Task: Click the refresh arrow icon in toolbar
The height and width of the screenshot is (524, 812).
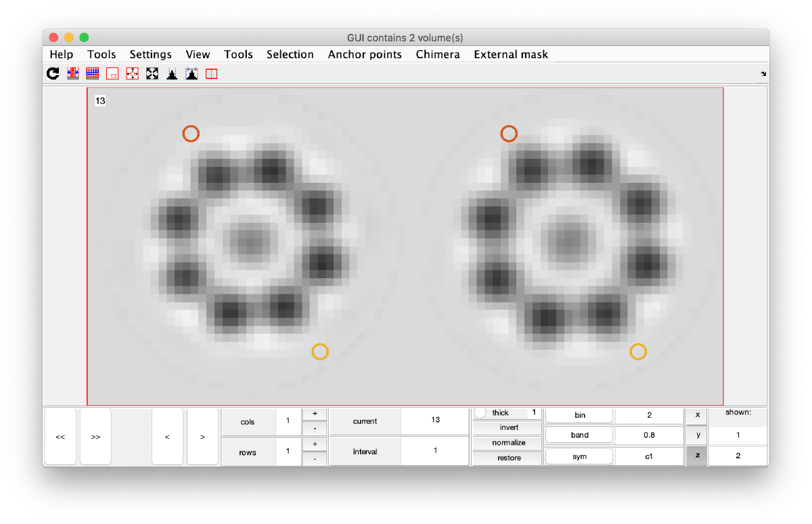Action: pos(53,74)
